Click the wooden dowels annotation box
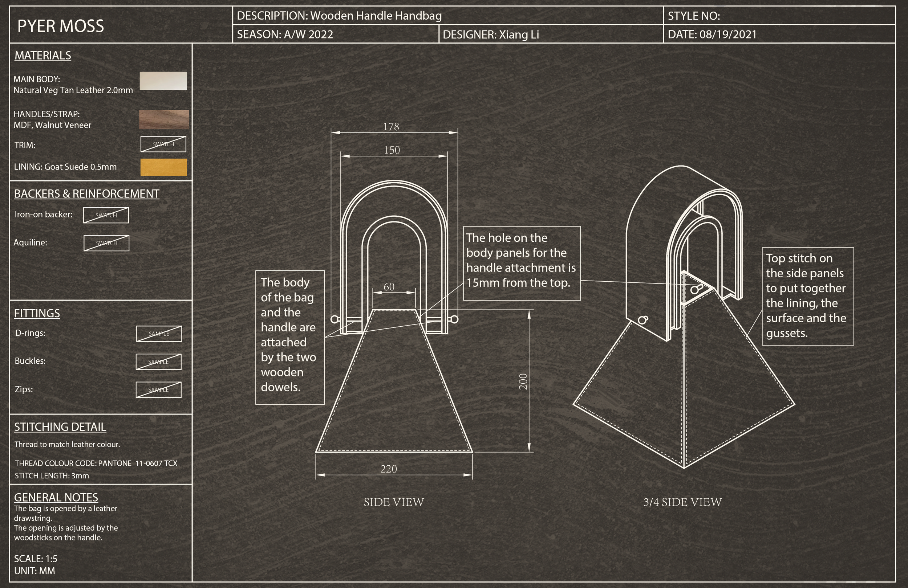 [289, 337]
